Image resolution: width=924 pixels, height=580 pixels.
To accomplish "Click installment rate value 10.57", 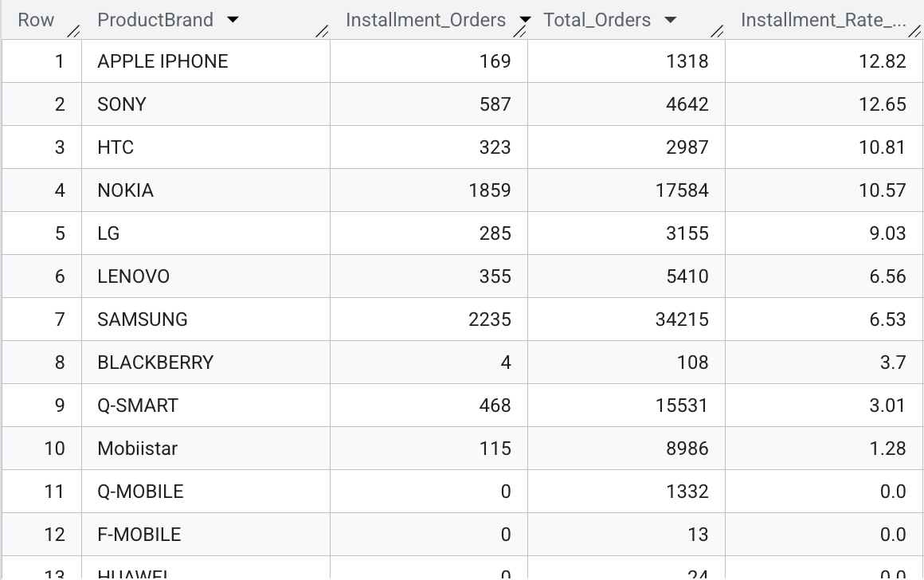I will point(882,190).
